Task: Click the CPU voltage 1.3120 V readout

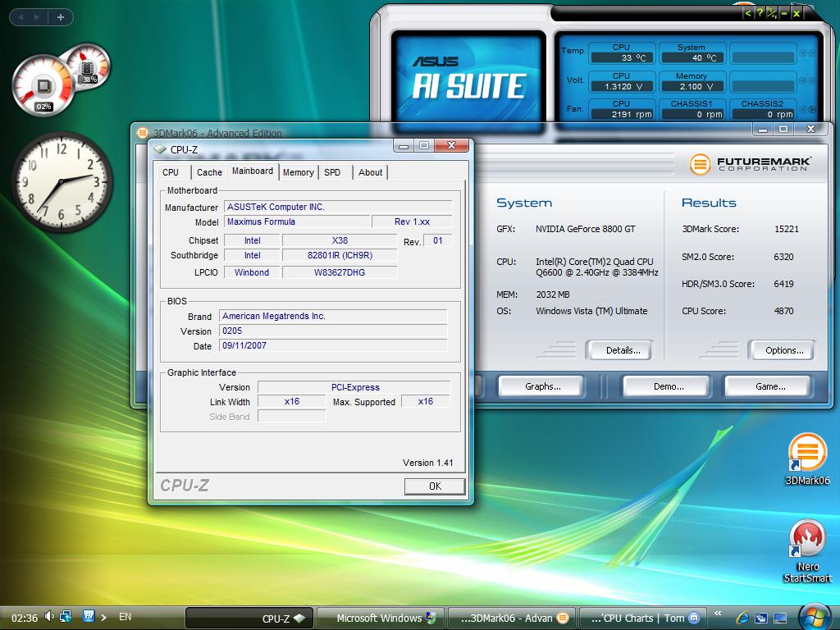Action: click(x=622, y=86)
